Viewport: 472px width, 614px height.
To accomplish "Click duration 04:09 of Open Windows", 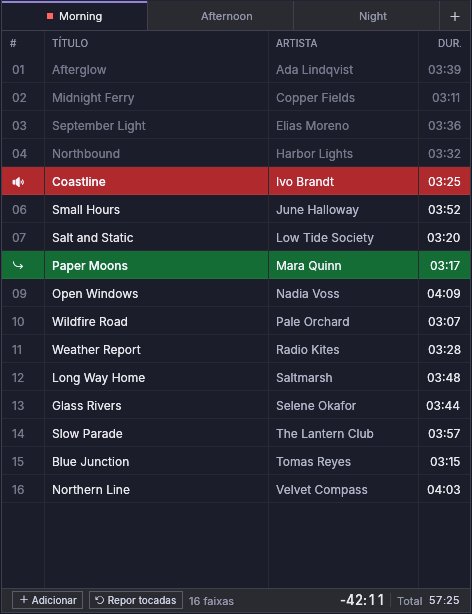I will (x=444, y=294).
